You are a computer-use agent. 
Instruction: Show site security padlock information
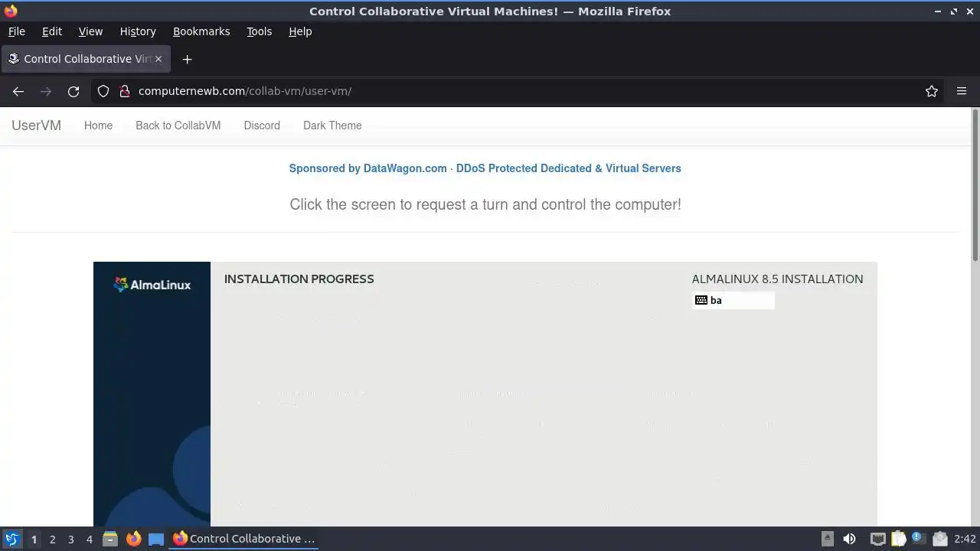coord(124,91)
